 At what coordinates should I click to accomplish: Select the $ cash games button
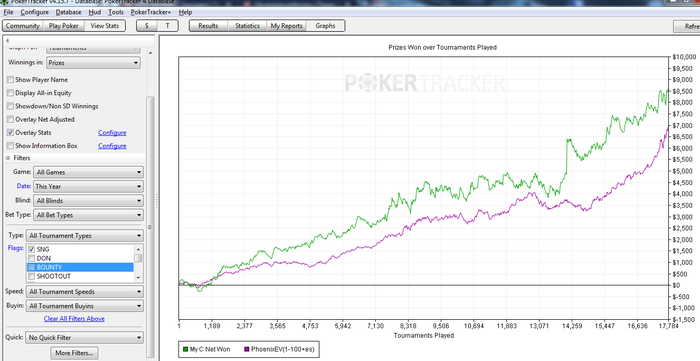147,26
